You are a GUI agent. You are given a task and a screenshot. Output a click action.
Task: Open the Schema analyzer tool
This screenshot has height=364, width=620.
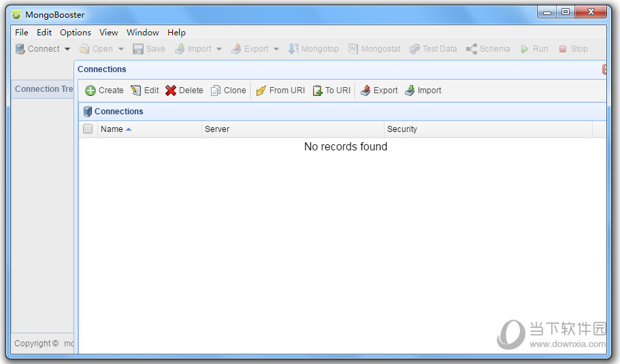pos(488,49)
